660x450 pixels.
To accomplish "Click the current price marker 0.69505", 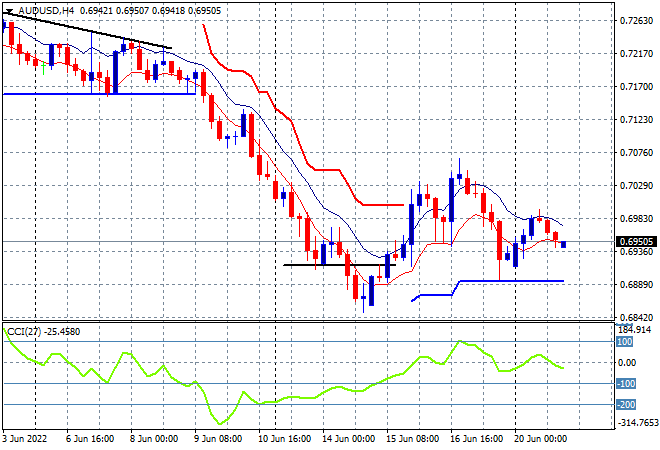I will (x=636, y=242).
